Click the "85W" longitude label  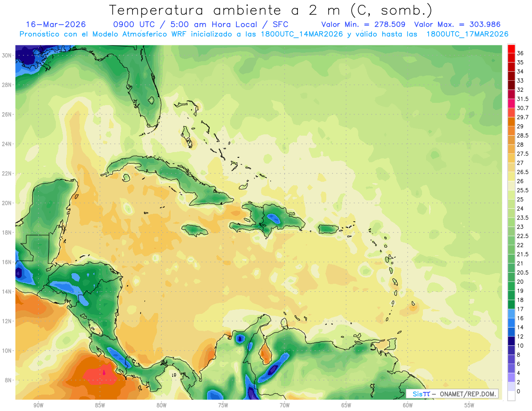pyautogui.click(x=100, y=405)
